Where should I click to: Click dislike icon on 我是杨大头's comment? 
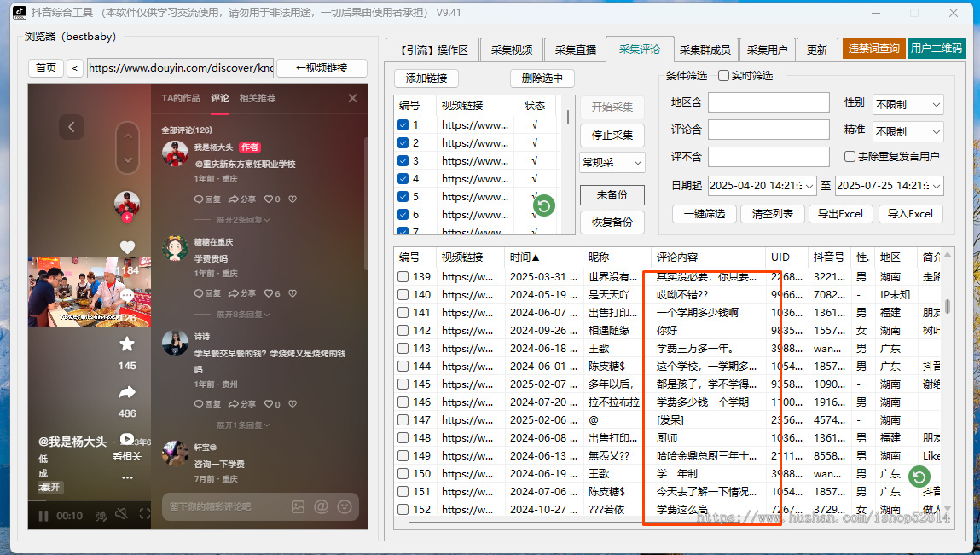pyautogui.click(x=292, y=199)
